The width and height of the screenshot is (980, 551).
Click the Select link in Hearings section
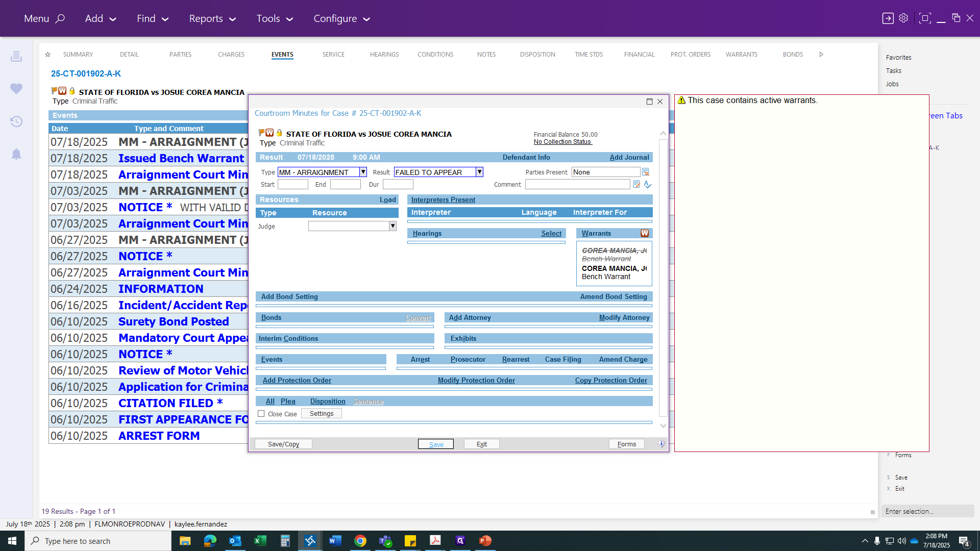[x=551, y=233]
